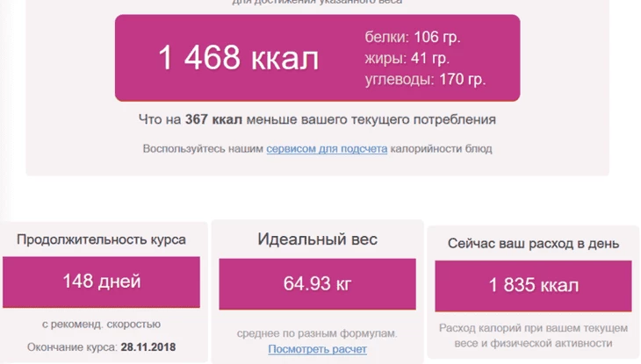This screenshot has width=641, height=364.
Task: Open the Посмотреть расчет link
Action: (317, 349)
